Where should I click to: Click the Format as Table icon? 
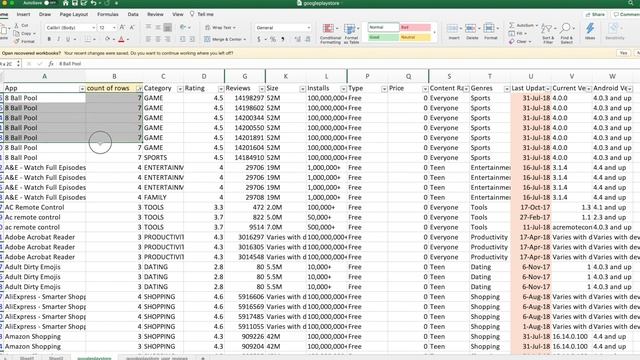tap(350, 29)
